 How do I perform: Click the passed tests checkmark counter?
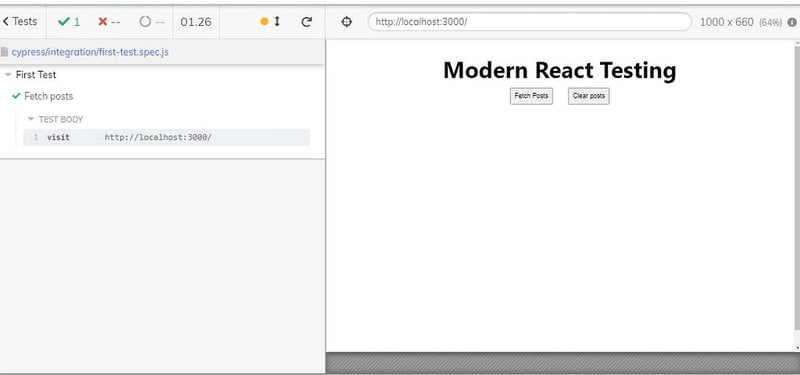click(x=69, y=22)
